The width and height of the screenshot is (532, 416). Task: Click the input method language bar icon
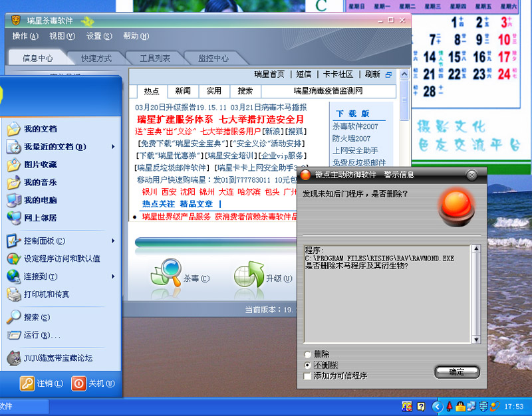pos(407,406)
